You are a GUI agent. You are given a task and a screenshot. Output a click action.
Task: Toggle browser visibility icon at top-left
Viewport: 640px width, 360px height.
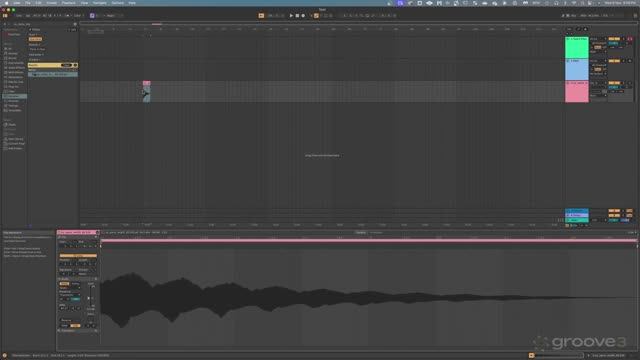point(5,16)
